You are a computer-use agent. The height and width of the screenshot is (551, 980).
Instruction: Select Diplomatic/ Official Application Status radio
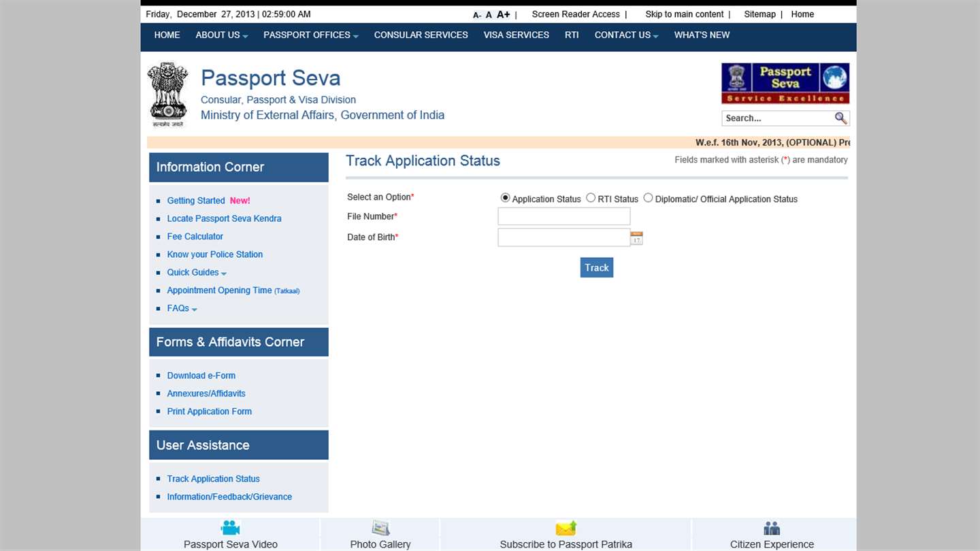[648, 198]
